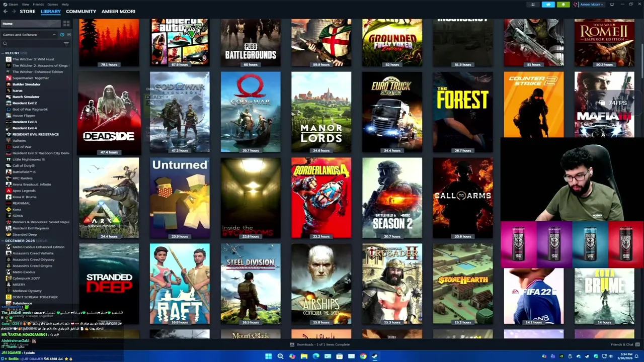Select Supermarket Together in the sidebar
Screen dimensions: 644x362
[x=31, y=78]
